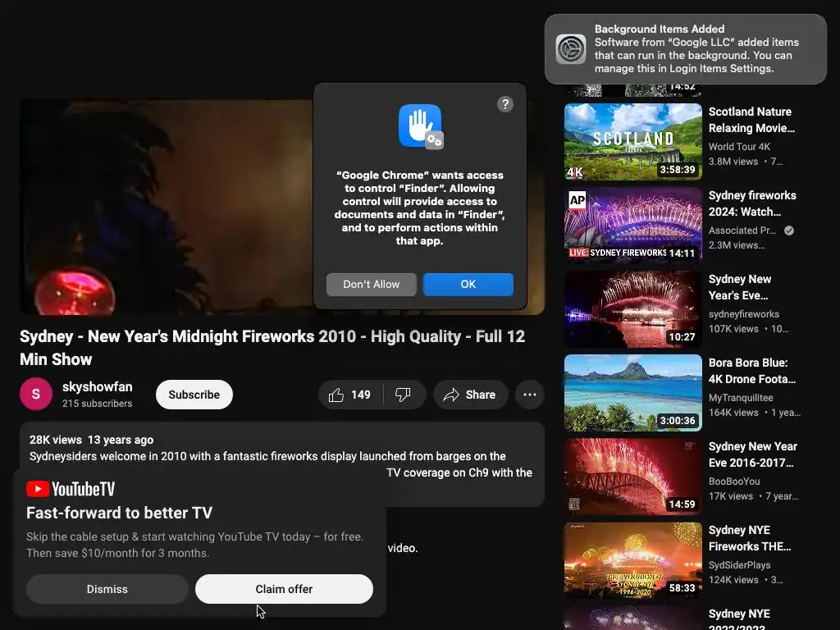The width and height of the screenshot is (840, 630).
Task: Open Scotland Nature Relaxing Movie thumbnail
Action: (632, 142)
